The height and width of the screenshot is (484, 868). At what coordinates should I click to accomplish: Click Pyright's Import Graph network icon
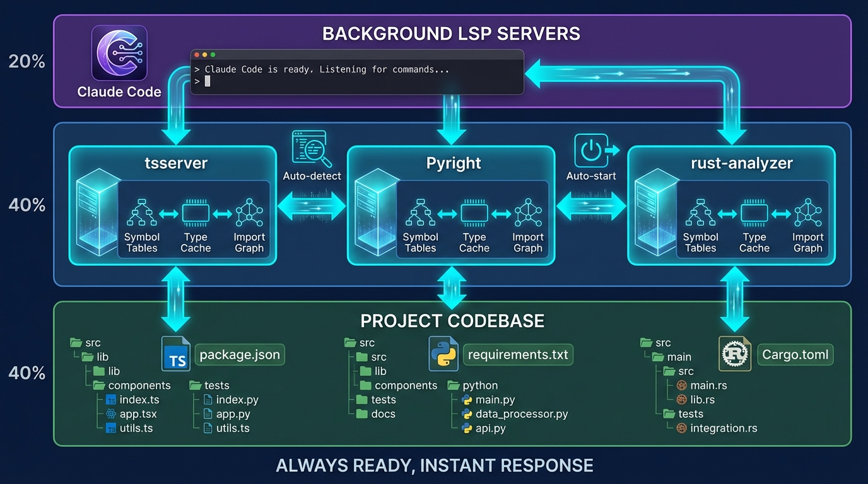point(528,213)
